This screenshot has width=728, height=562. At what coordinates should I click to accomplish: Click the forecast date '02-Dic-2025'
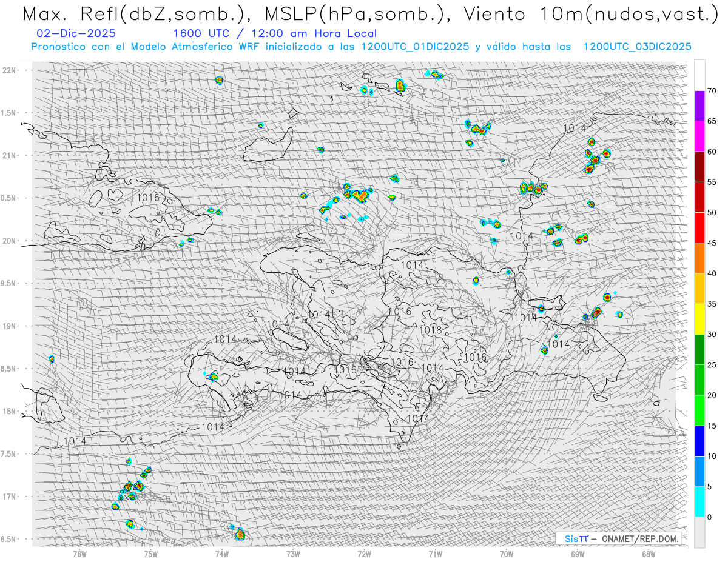click(x=76, y=34)
